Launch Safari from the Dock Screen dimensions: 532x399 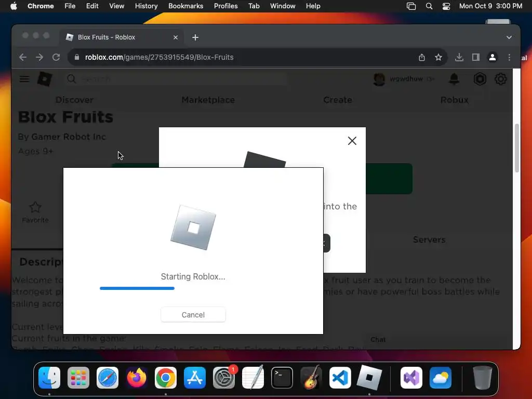108,377
